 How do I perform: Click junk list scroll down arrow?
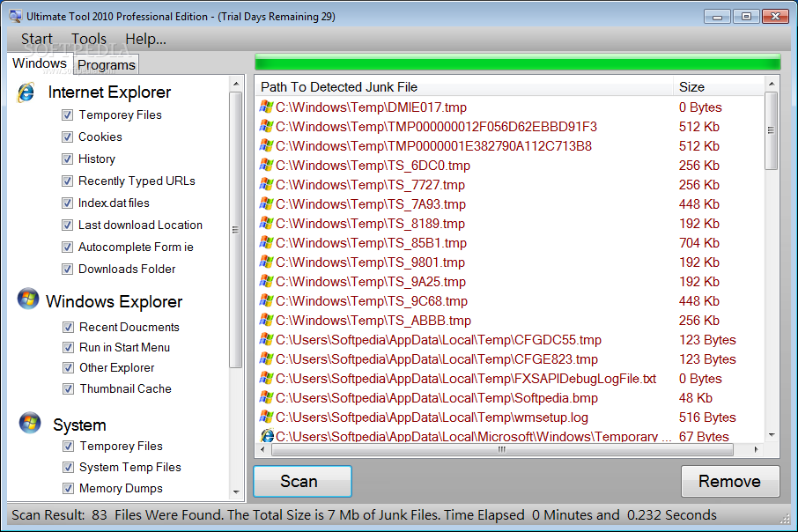point(772,435)
